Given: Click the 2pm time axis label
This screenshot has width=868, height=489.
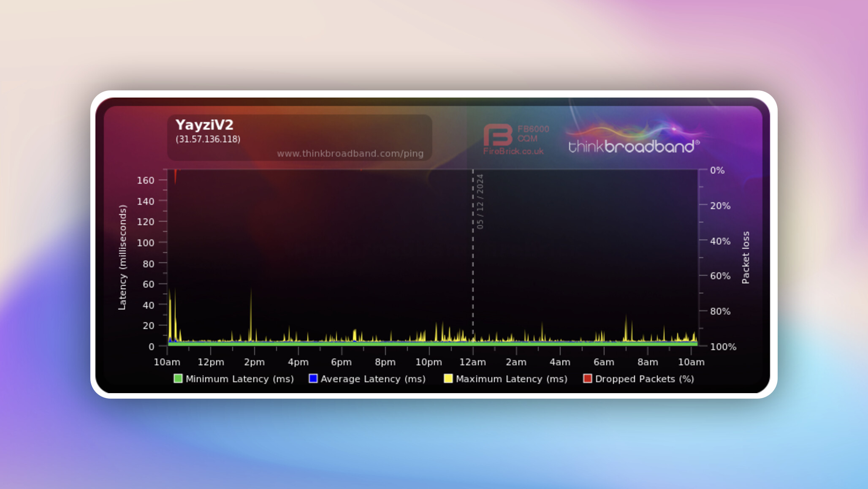Looking at the screenshot, I should 254,362.
